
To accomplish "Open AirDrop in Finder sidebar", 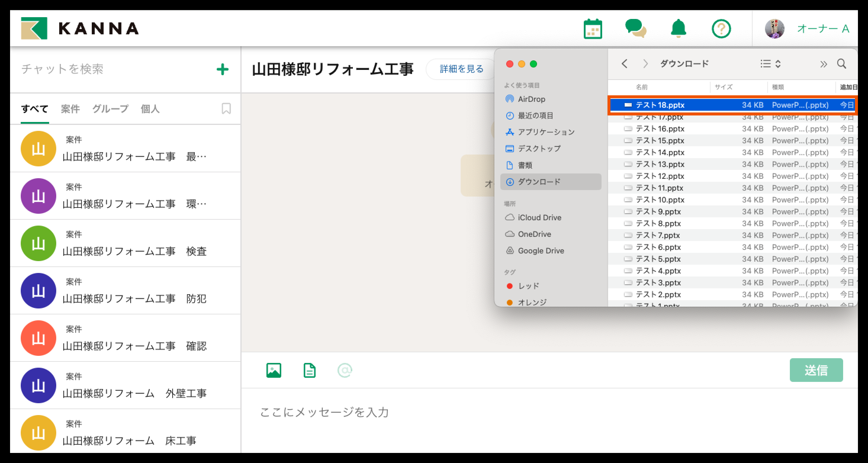I will (531, 99).
